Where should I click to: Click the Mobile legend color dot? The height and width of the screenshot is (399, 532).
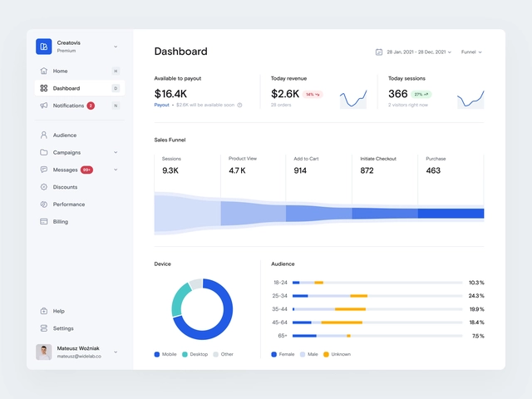click(x=157, y=354)
